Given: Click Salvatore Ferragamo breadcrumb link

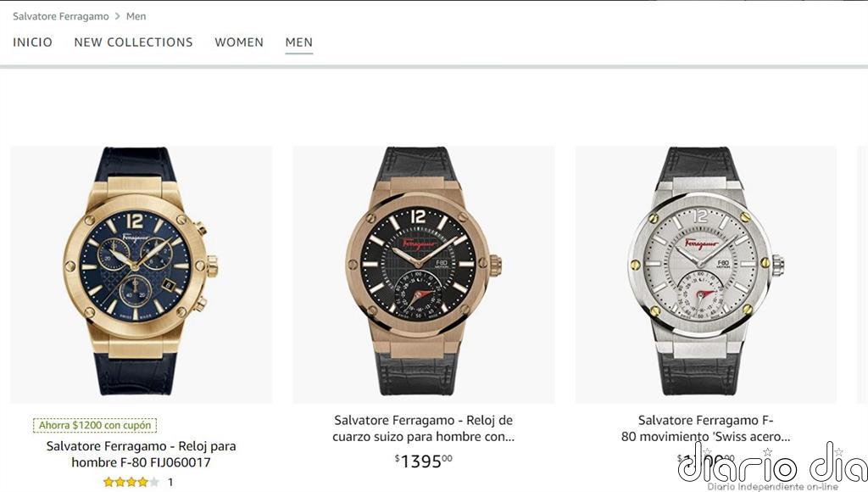Looking at the screenshot, I should click(61, 17).
